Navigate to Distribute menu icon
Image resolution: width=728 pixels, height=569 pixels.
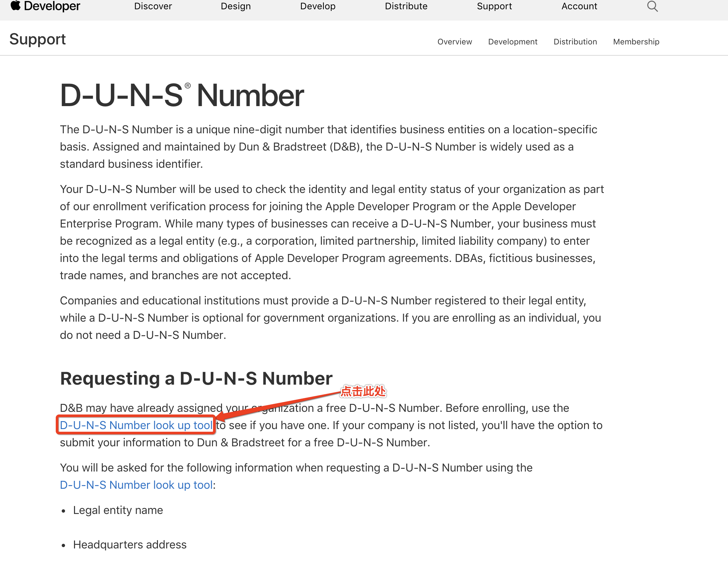(406, 7)
